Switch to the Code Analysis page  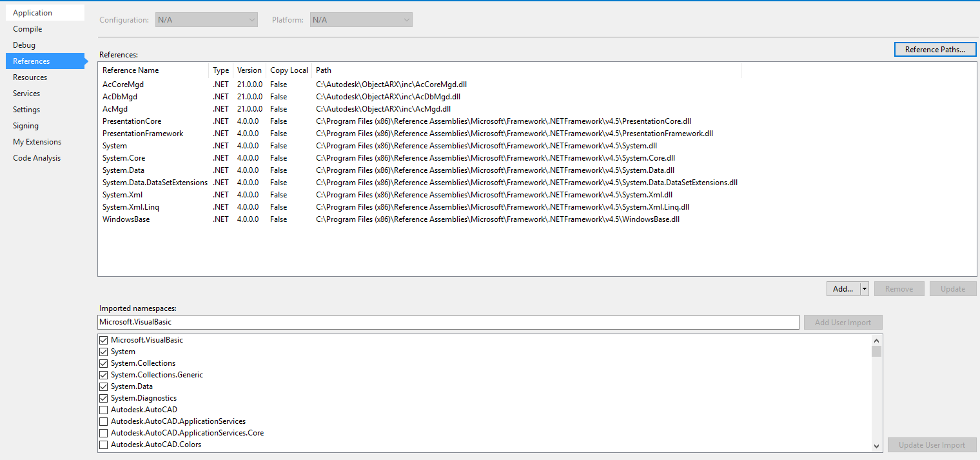pyautogui.click(x=36, y=157)
